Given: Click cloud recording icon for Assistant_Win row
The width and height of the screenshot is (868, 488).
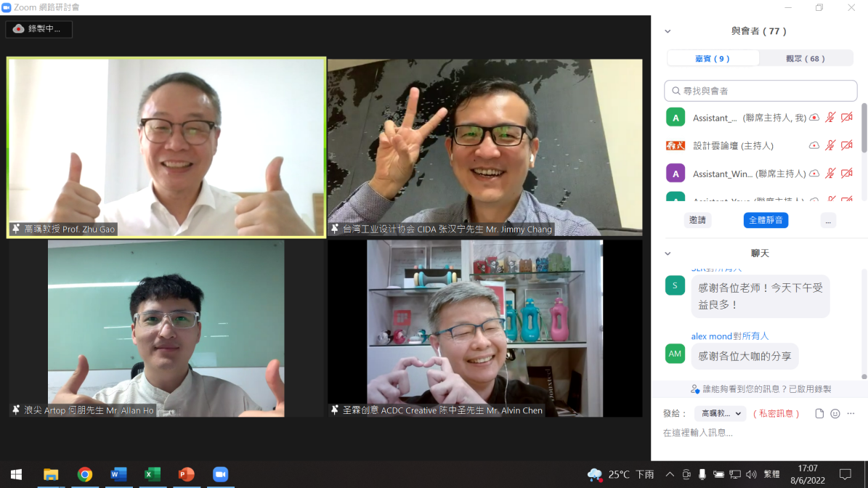Looking at the screenshot, I should pos(814,173).
